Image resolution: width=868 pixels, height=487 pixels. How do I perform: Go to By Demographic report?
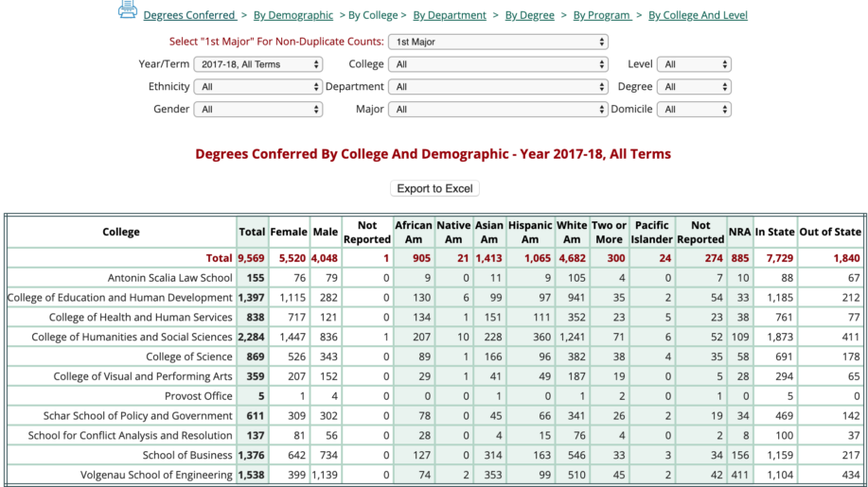293,15
